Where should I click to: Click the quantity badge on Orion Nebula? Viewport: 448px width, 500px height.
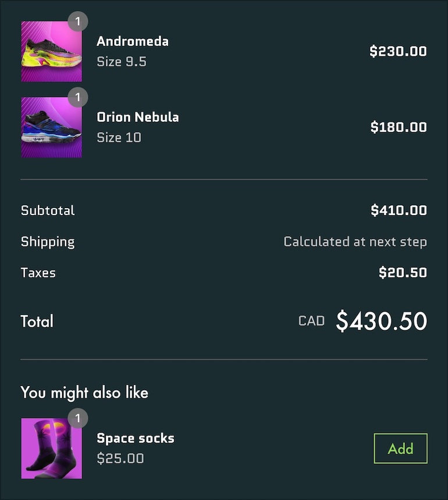(78, 97)
